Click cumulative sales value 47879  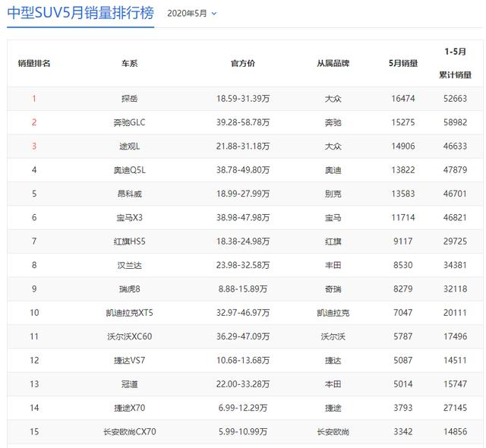455,170
